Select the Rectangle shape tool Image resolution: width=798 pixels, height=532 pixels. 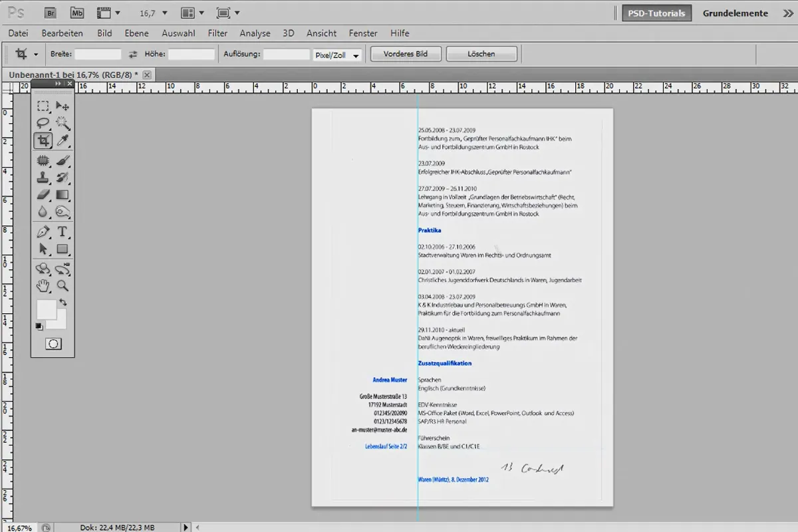[63, 249]
